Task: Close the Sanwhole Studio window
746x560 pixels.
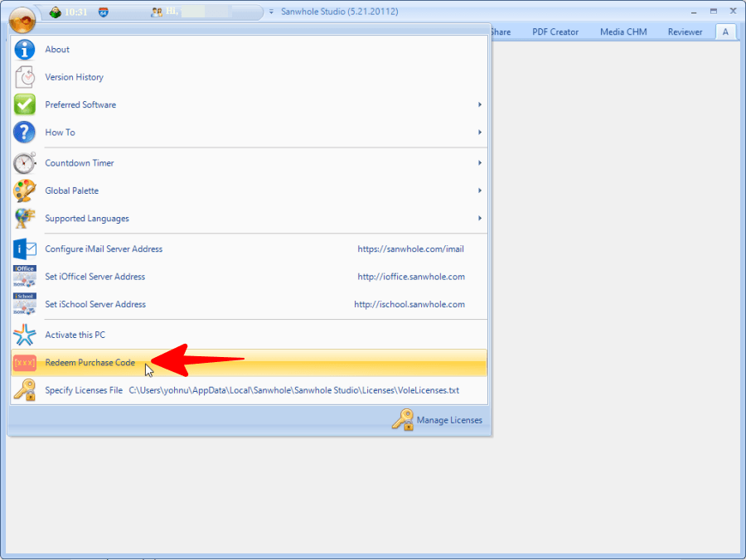Action: 734,11
